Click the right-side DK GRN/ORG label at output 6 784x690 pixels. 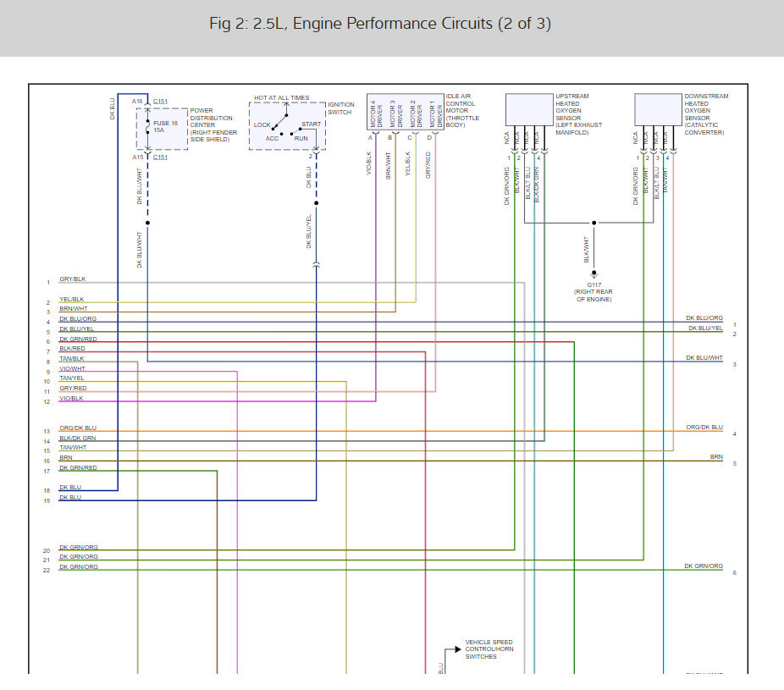pos(704,566)
